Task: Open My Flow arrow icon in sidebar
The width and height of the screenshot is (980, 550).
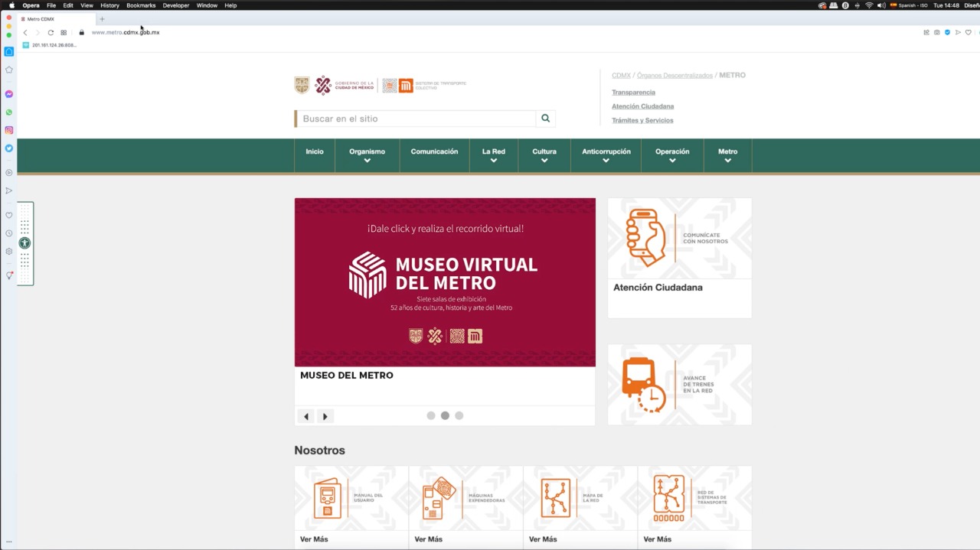Action: click(x=9, y=190)
